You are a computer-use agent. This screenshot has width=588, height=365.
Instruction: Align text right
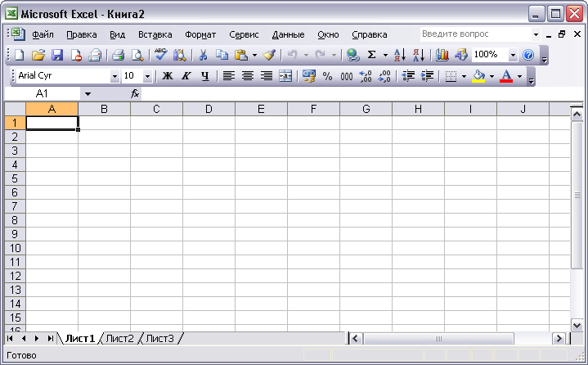point(267,76)
